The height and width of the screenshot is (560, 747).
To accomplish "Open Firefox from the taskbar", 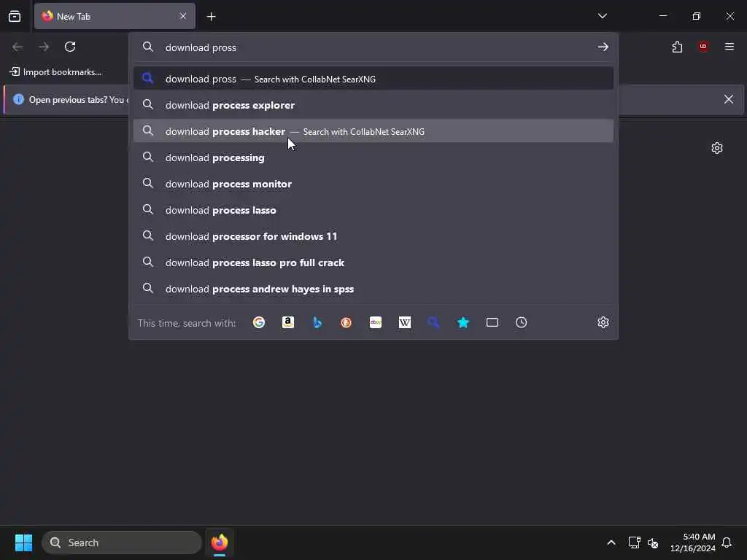I will (x=219, y=542).
